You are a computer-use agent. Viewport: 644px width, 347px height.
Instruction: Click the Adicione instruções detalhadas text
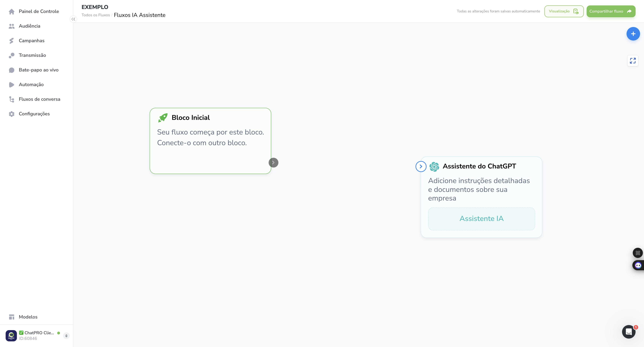pyautogui.click(x=479, y=189)
